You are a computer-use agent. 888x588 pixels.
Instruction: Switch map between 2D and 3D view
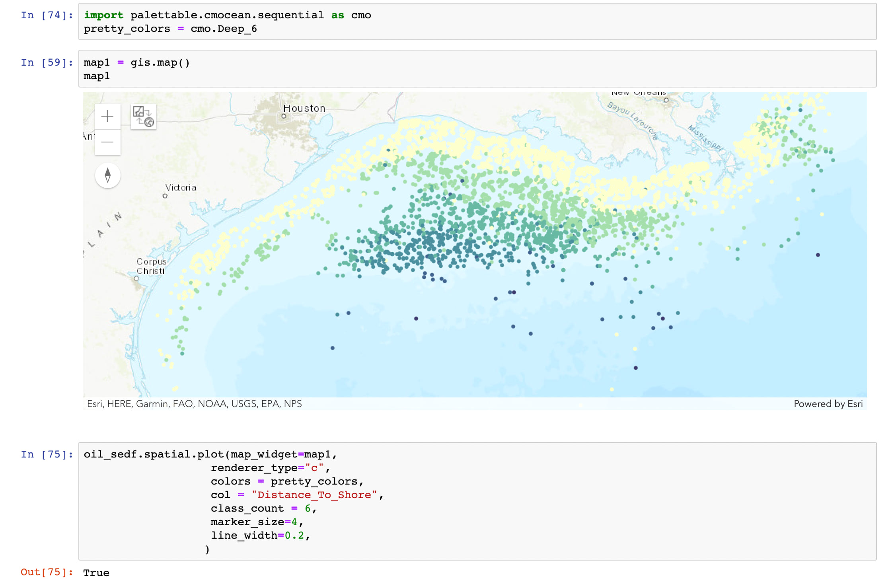click(143, 117)
